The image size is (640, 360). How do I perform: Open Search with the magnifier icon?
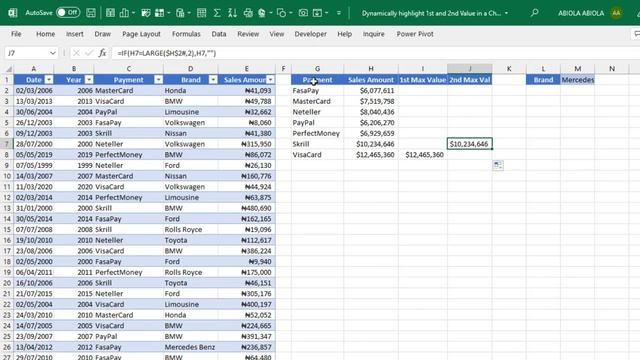pyautogui.click(x=534, y=13)
